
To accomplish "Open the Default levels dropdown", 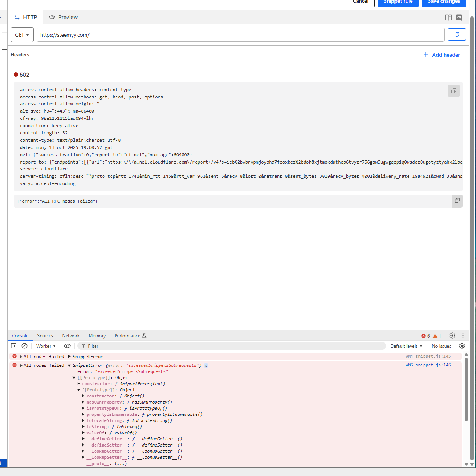I will (406, 346).
